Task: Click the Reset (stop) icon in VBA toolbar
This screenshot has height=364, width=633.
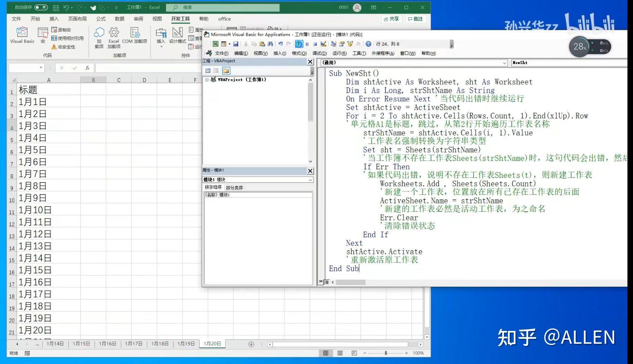Action: point(315,44)
